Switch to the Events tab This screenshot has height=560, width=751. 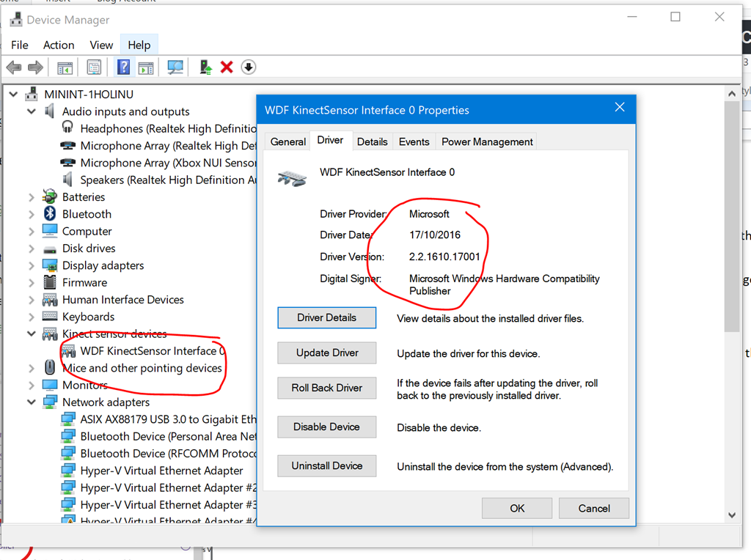pyautogui.click(x=414, y=141)
